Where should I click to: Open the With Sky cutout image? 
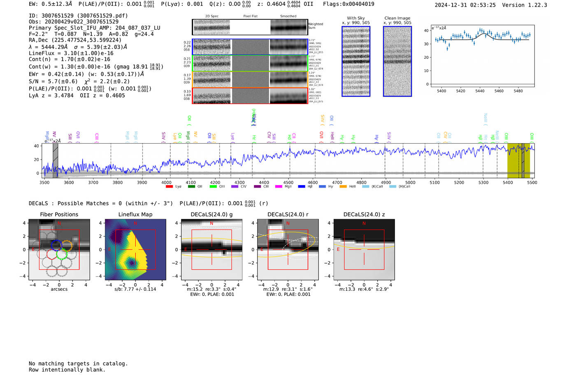pos(356,61)
